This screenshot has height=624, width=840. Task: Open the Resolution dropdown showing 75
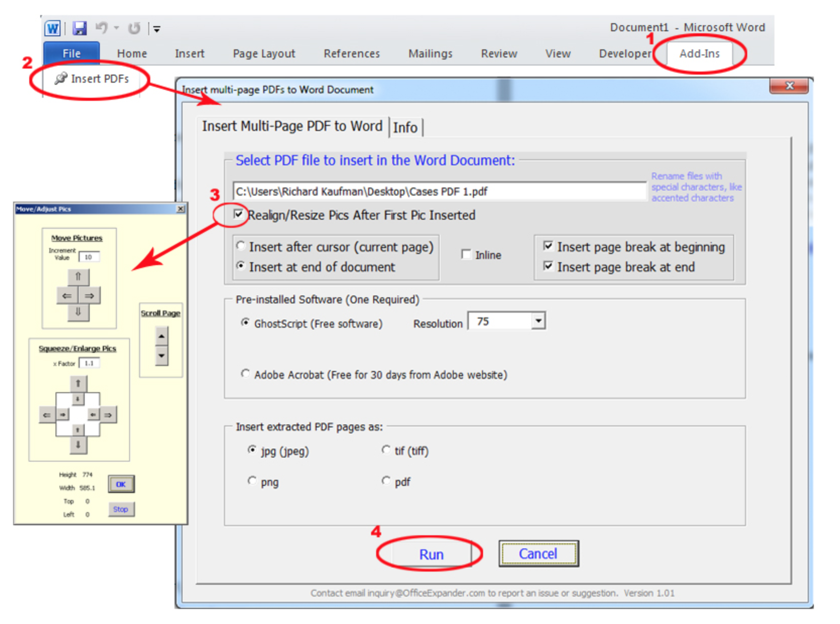coord(538,321)
